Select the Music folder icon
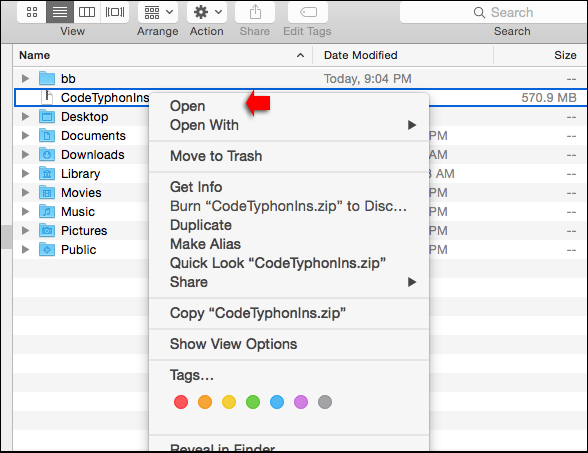588x453 pixels. point(47,212)
